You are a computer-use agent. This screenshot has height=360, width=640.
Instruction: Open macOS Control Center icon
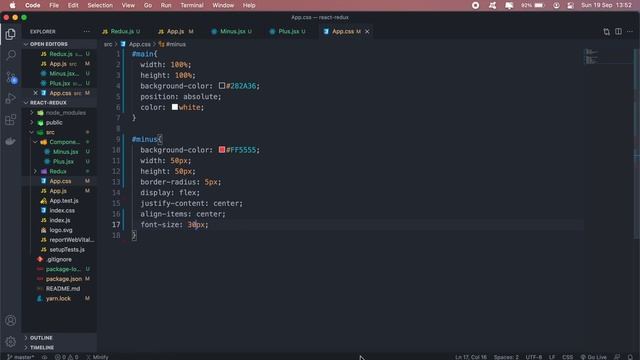tap(571, 5)
